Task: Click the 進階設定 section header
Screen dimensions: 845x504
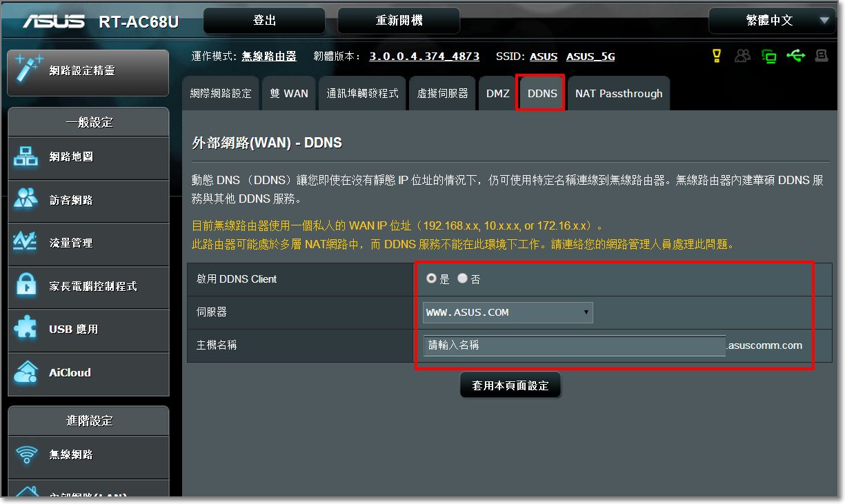Action: coord(89,421)
